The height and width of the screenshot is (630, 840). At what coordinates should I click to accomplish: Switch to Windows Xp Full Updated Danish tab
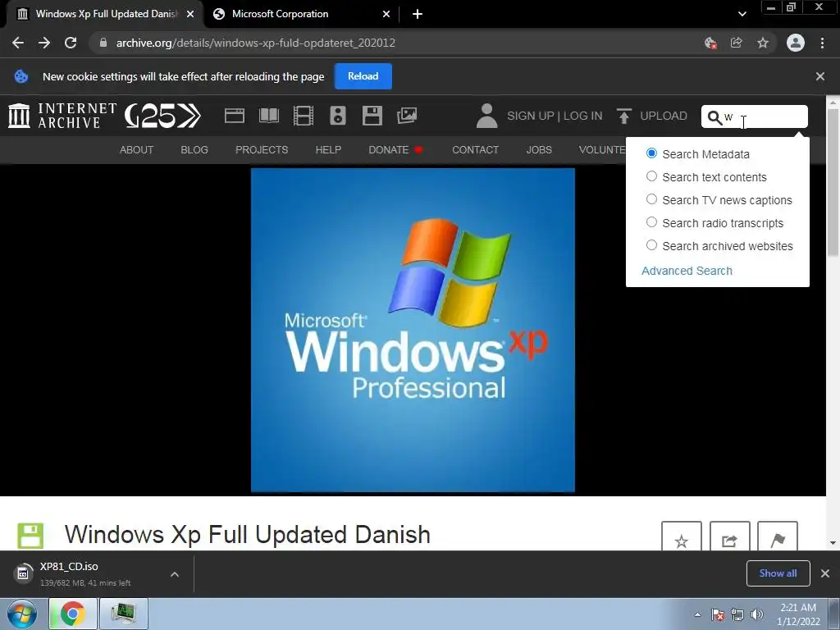coord(105,14)
